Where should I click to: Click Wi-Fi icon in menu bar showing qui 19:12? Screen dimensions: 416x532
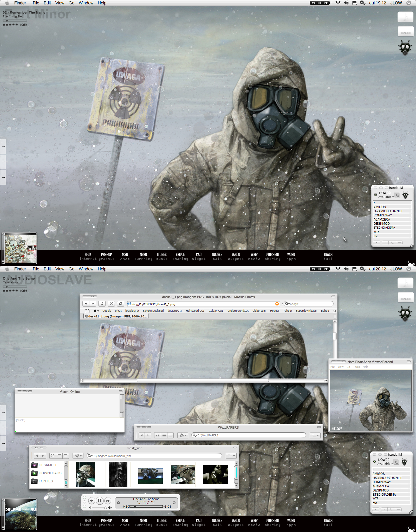tap(338, 3)
